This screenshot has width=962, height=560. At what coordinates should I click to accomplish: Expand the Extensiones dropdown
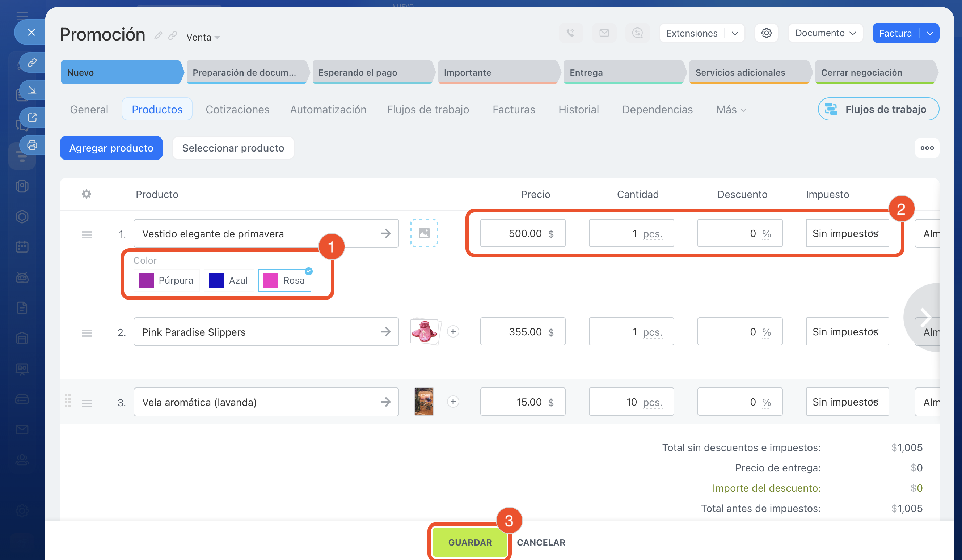coord(734,33)
